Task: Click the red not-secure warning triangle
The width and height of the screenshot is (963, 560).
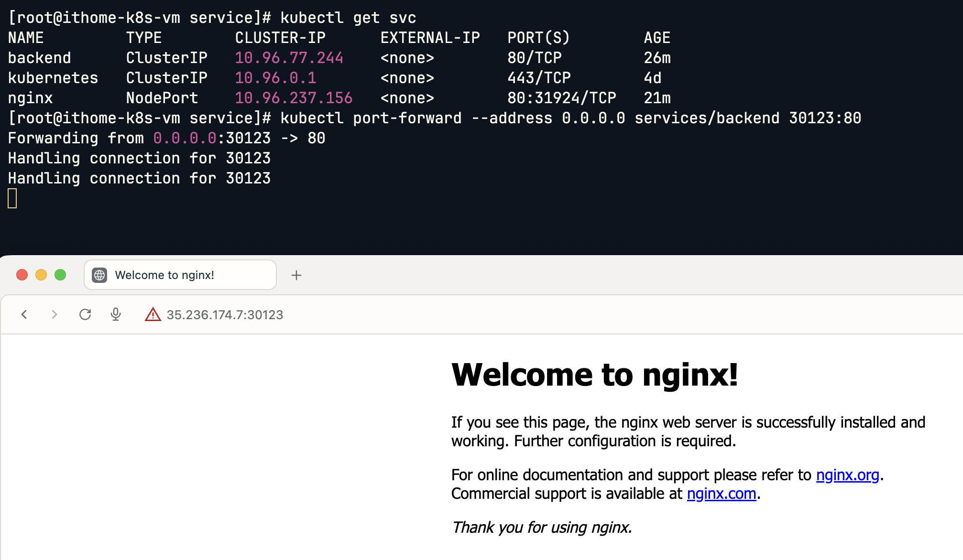Action: (x=153, y=314)
